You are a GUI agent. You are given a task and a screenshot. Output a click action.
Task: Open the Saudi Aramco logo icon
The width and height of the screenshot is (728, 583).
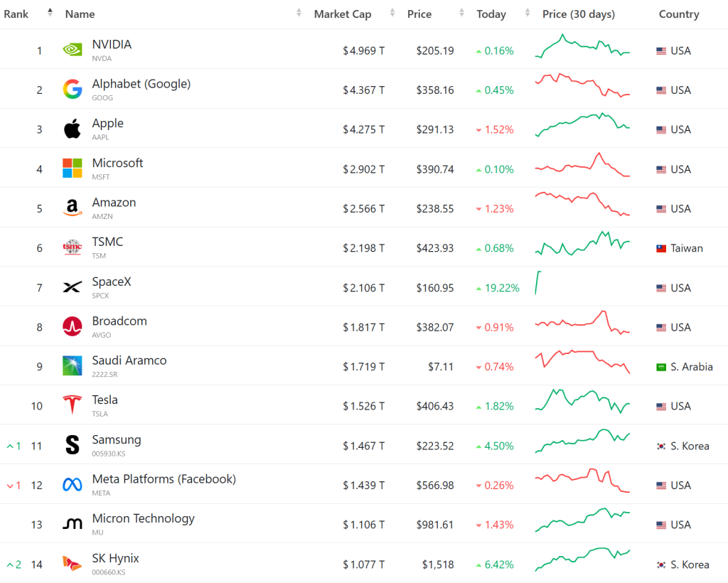(73, 365)
